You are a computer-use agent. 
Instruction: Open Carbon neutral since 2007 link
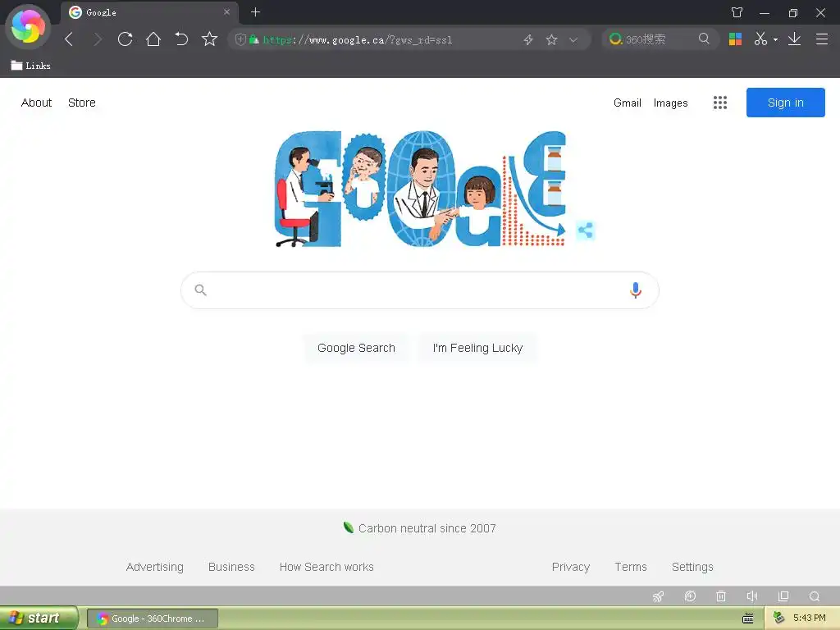pos(419,528)
